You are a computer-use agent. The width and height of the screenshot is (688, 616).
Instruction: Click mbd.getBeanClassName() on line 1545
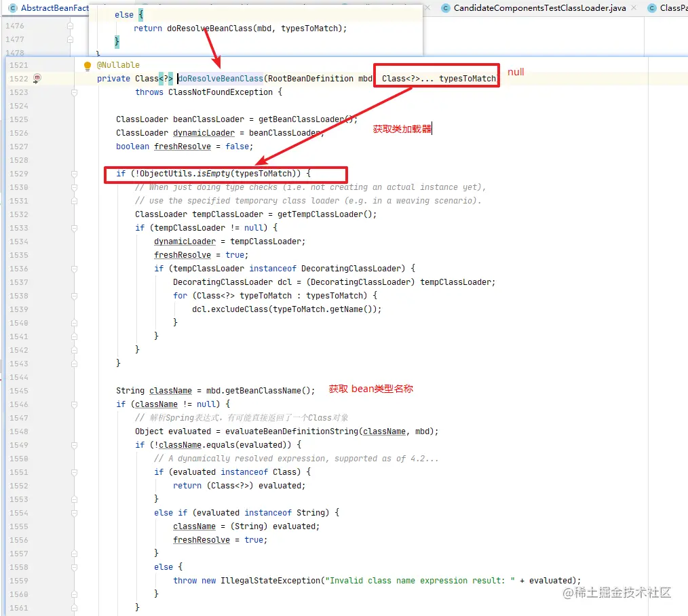tap(259, 391)
